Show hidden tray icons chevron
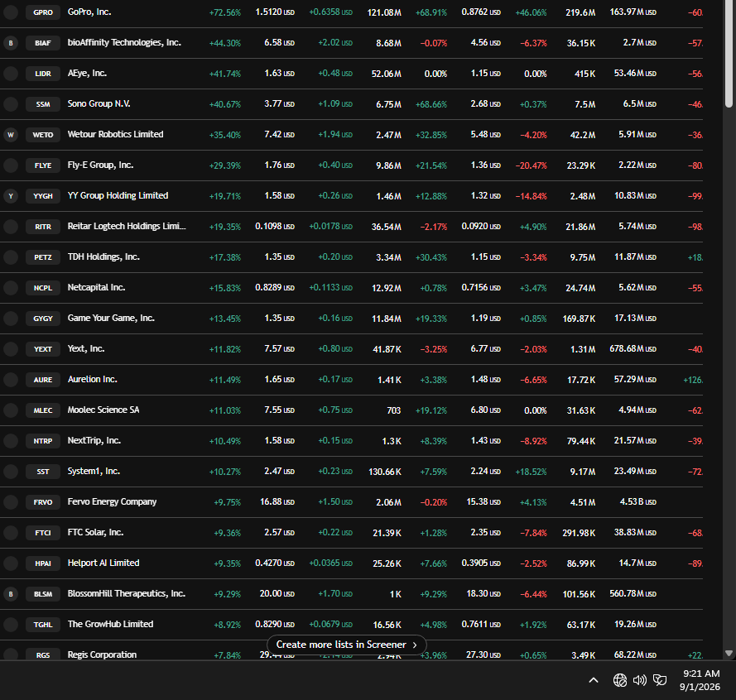This screenshot has height=700, width=736. click(x=594, y=680)
